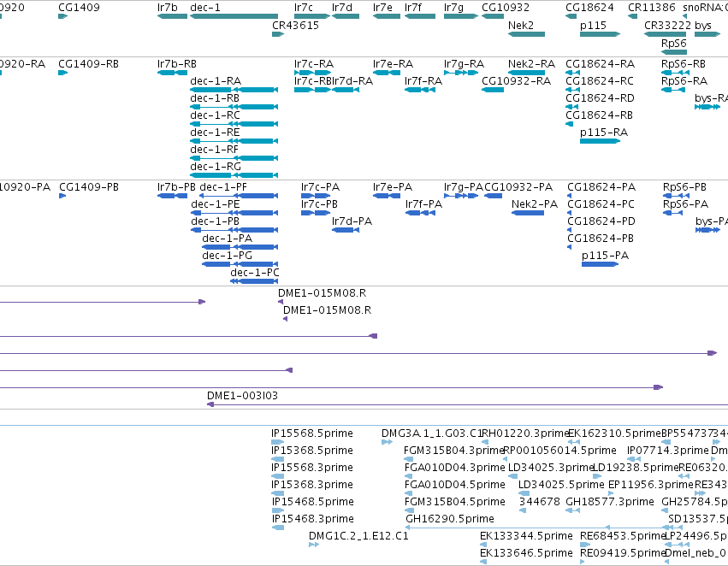Click the Ir7c-PA protein label

pyautogui.click(x=320, y=187)
